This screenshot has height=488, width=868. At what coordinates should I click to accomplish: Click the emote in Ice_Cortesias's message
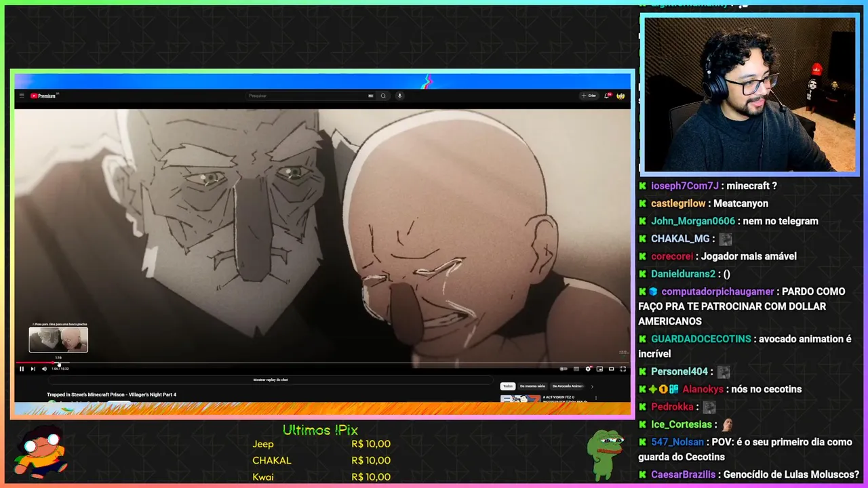point(727,424)
